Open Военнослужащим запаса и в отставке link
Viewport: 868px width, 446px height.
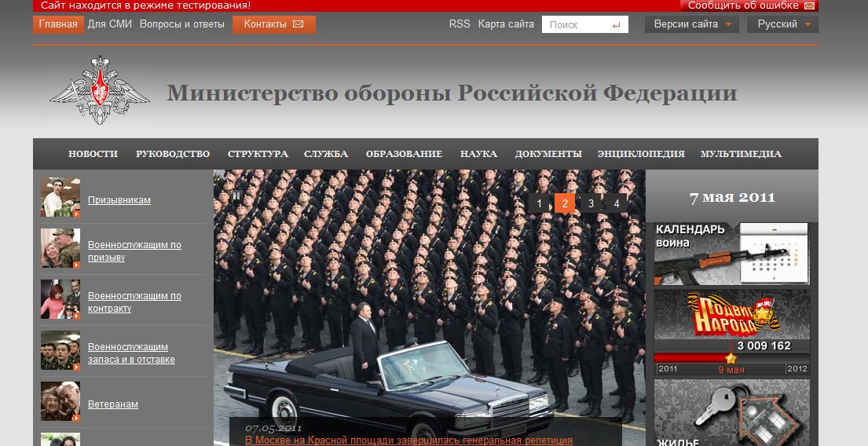tap(131, 353)
